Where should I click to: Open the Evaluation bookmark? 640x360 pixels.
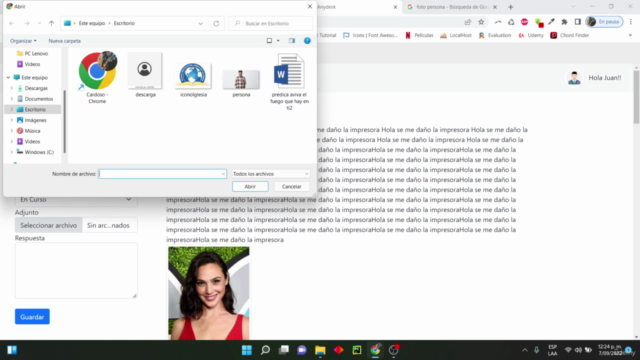(495, 36)
